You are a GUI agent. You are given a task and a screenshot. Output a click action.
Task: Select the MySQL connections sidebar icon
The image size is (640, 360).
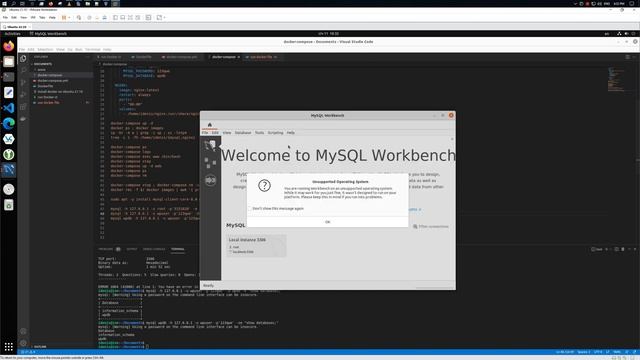pyautogui.click(x=210, y=145)
